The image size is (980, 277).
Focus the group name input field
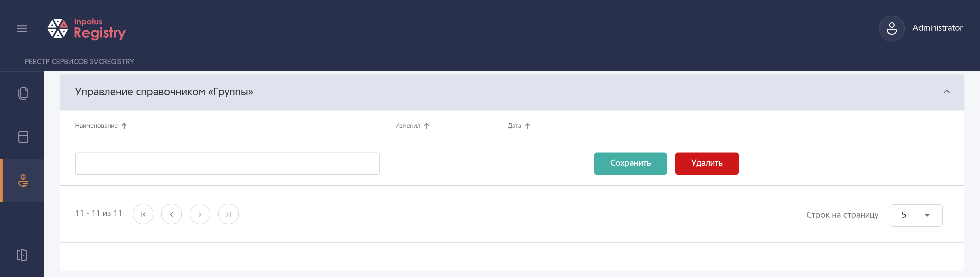(227, 164)
